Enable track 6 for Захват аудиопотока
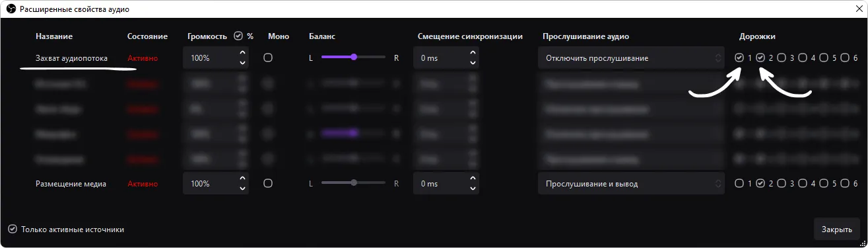 [845, 58]
